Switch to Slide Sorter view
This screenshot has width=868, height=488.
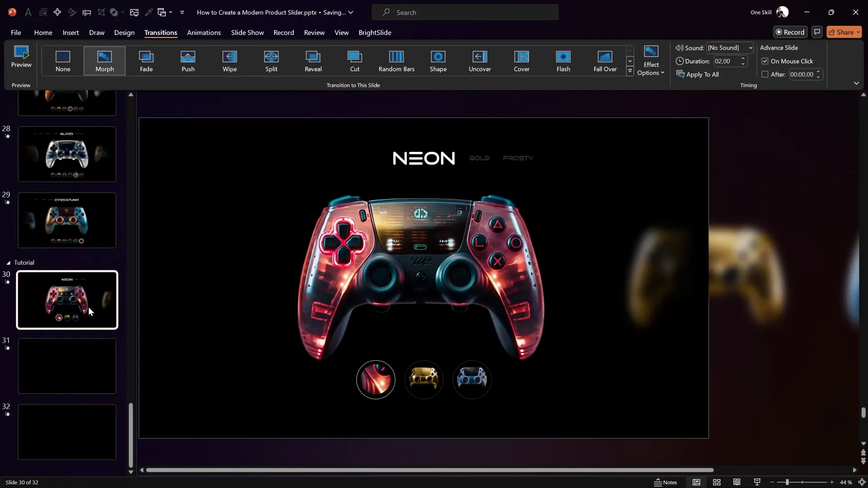[717, 482]
